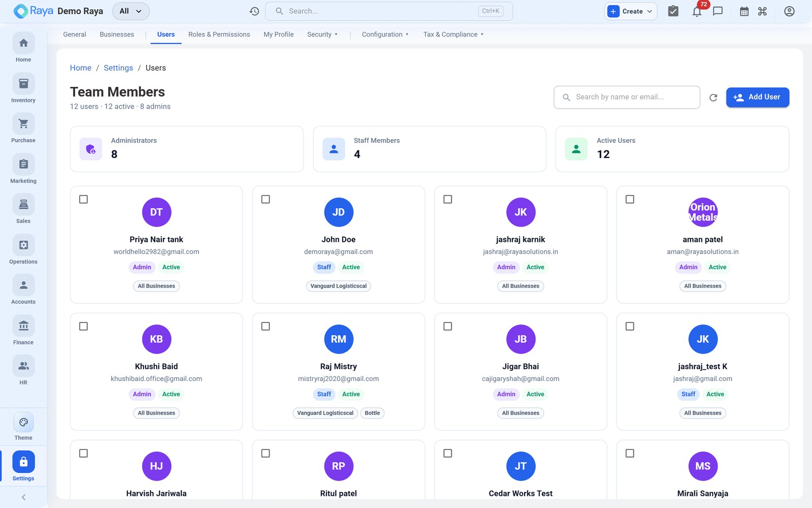Click the DT avatar of Priya Nair tank
This screenshot has width=812, height=508.
[156, 212]
